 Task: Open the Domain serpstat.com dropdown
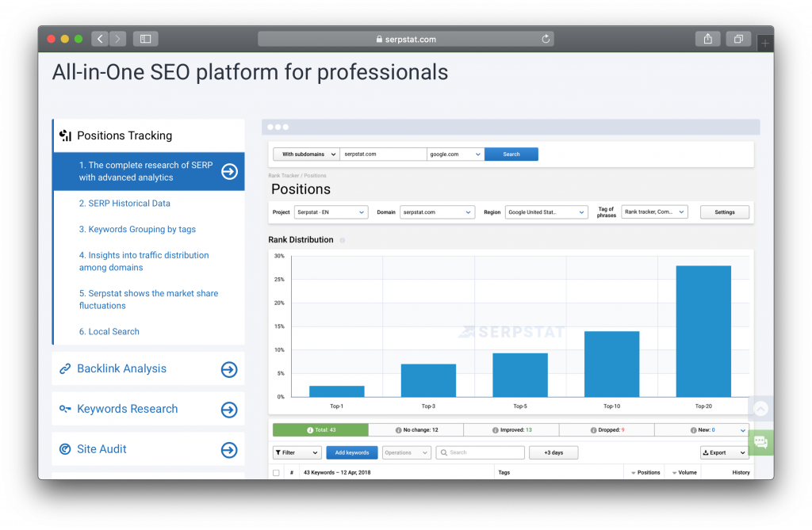[x=437, y=212]
